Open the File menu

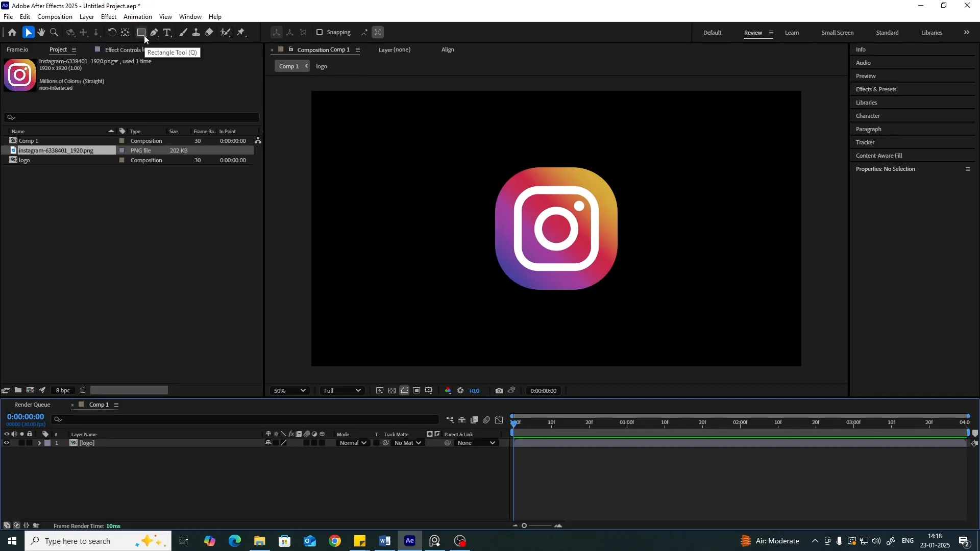tap(8, 16)
